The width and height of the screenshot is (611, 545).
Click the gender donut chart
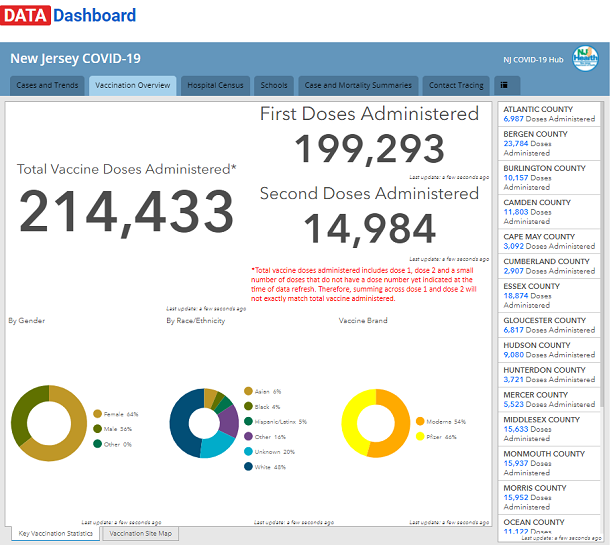coord(46,424)
